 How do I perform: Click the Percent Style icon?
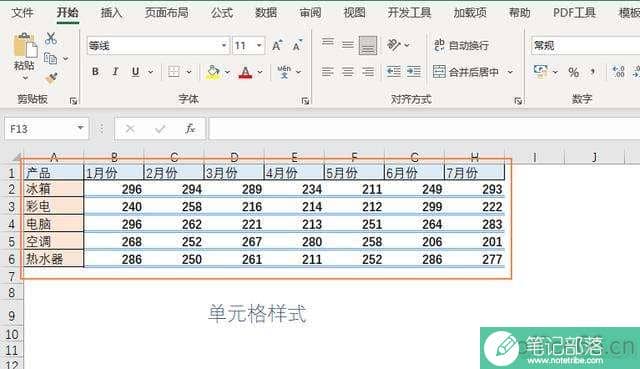point(573,72)
